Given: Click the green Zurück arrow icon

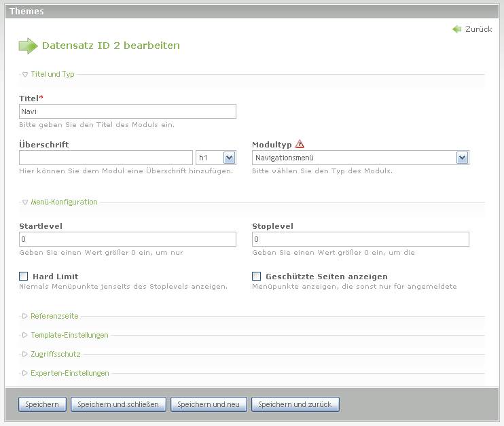Looking at the screenshot, I should [457, 29].
